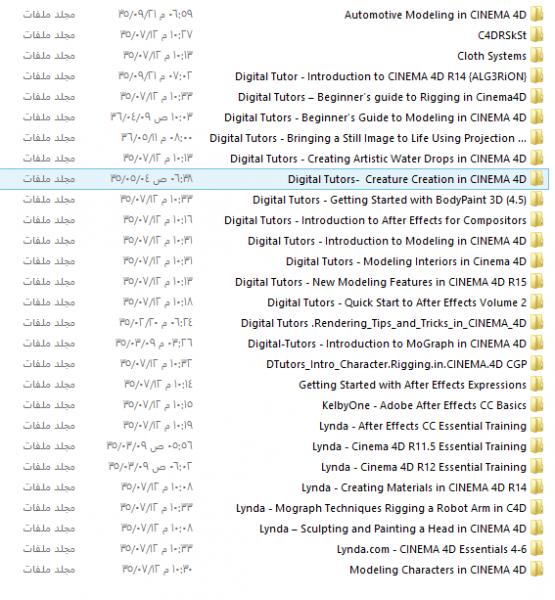Select folder icon of Getting Started with BodyPaint 3D

click(x=537, y=200)
